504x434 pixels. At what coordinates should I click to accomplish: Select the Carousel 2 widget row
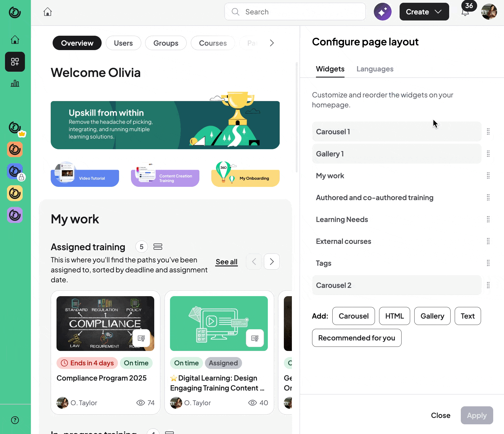pos(397,285)
